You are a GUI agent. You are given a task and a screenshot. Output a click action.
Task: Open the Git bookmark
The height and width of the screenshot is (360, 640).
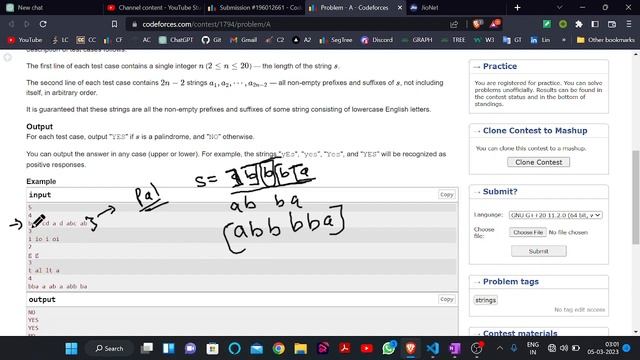click(211, 40)
